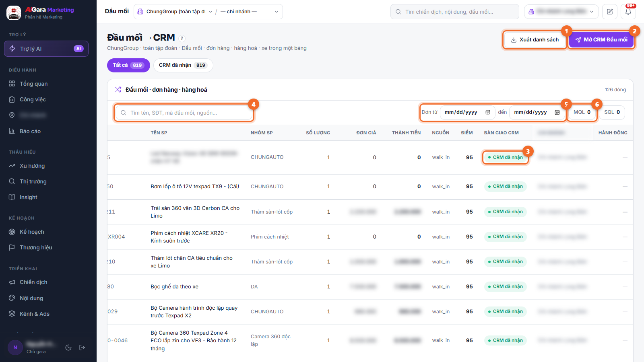Toggle dark mode moon icon

68,348
